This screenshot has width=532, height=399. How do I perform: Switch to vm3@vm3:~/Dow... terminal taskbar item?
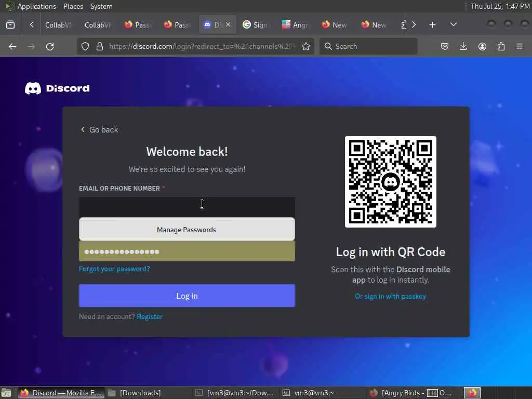pyautogui.click(x=234, y=393)
